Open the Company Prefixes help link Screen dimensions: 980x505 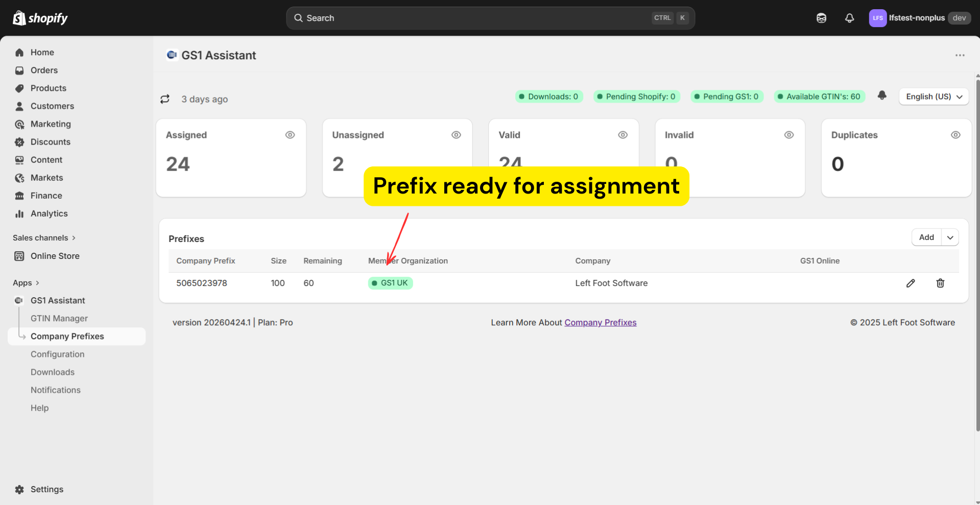pyautogui.click(x=601, y=322)
